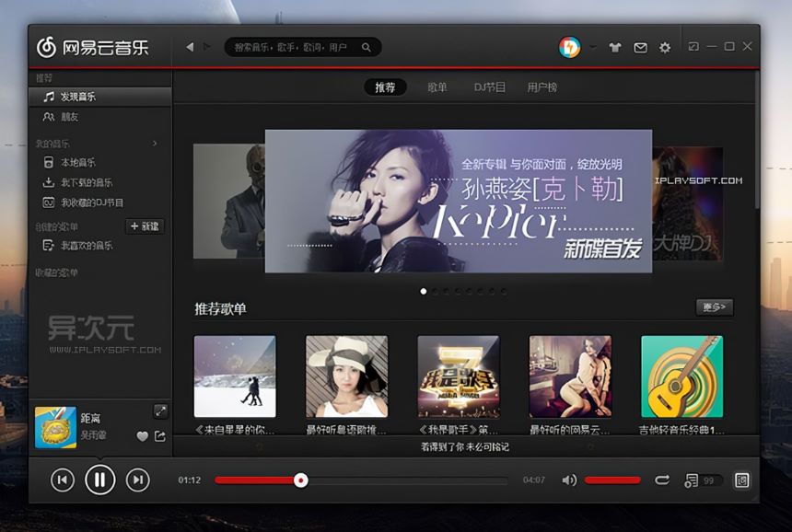The width and height of the screenshot is (792, 532).
Task: Click the search magnifier icon
Action: click(x=367, y=48)
